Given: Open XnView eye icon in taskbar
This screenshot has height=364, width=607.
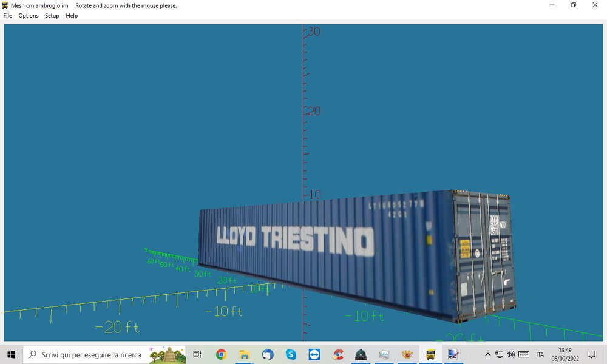Looking at the screenshot, I should (407, 354).
